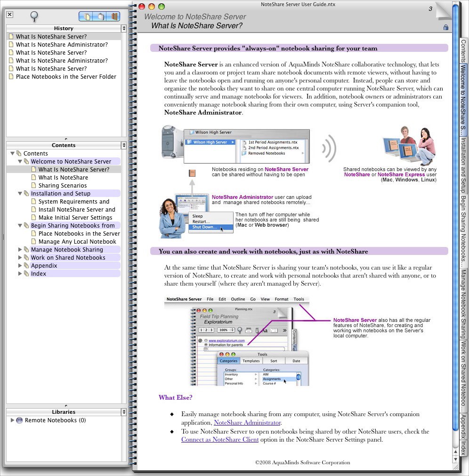Screen dimensions: 469x476
Task: Select Place Notebooks in the Server Folder in History
Action: pyautogui.click(x=66, y=76)
